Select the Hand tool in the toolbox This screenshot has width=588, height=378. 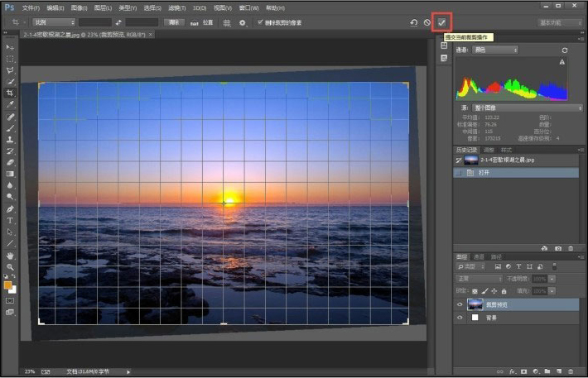tap(11, 256)
